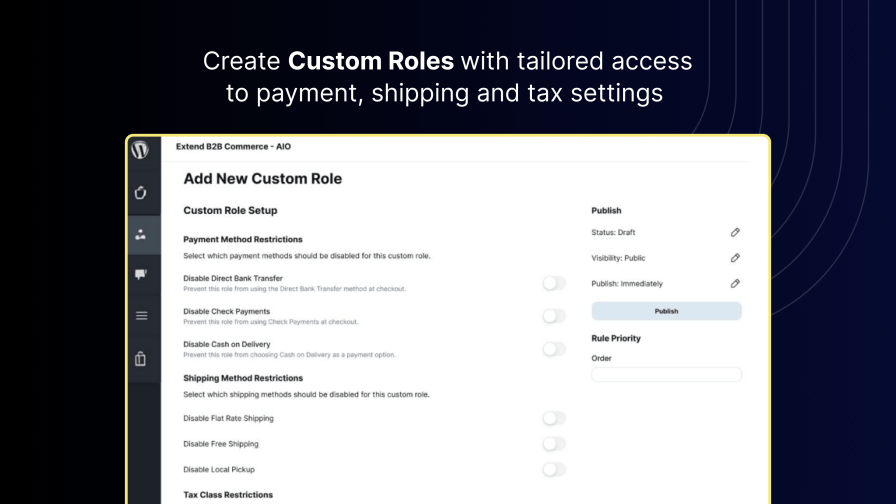896x504 pixels.
Task: Open the circular refresh icon in sidebar
Action: pyautogui.click(x=141, y=192)
